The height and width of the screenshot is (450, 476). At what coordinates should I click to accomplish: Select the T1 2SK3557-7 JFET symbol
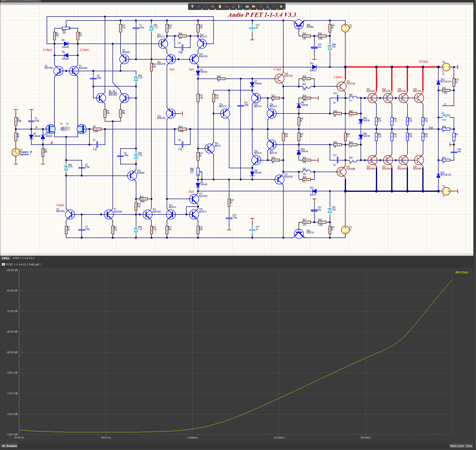51,129
